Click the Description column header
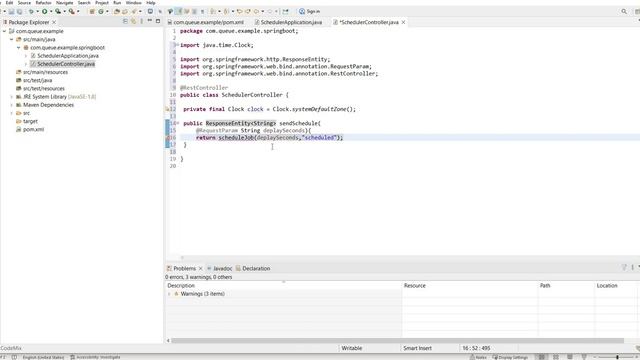Screen dimensions: 640x360 [x=283, y=286]
